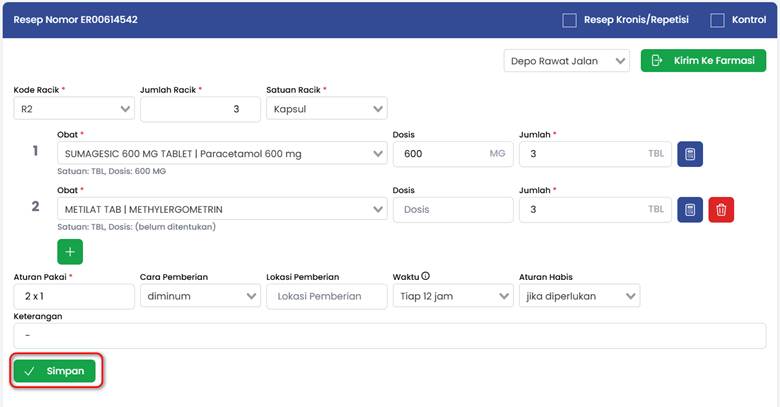The image size is (780, 407).
Task: Add a new drug with green plus icon
Action: (x=70, y=251)
